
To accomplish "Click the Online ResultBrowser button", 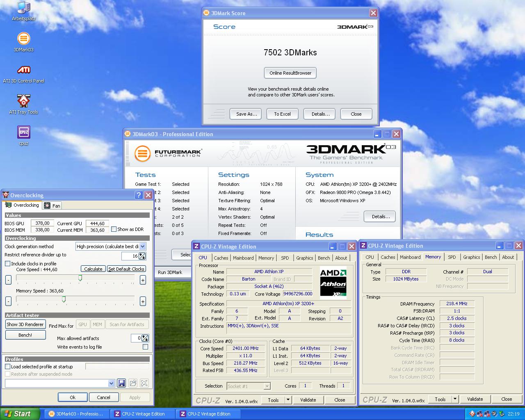I will point(290,73).
